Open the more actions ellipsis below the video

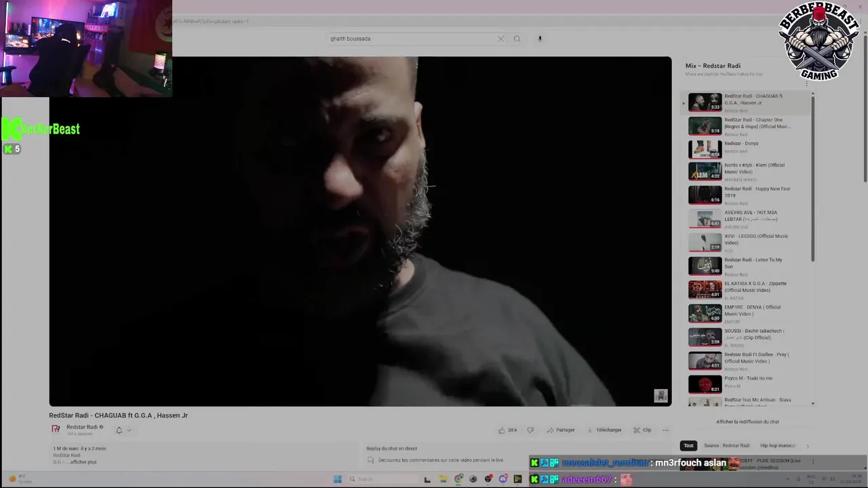tap(665, 430)
